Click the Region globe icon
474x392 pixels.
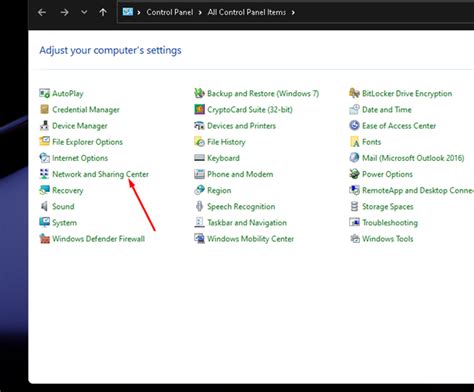(199, 190)
